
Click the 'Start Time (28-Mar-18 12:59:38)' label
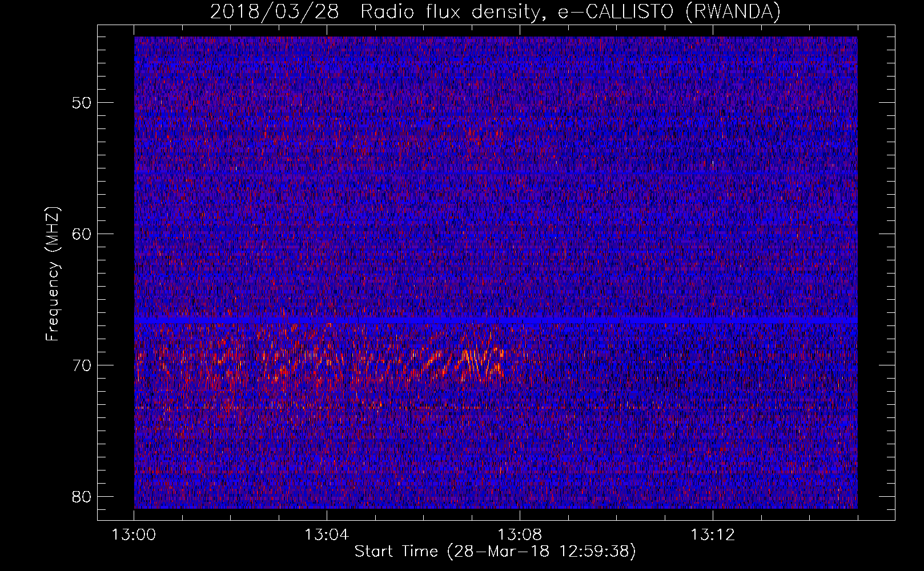[x=495, y=552]
